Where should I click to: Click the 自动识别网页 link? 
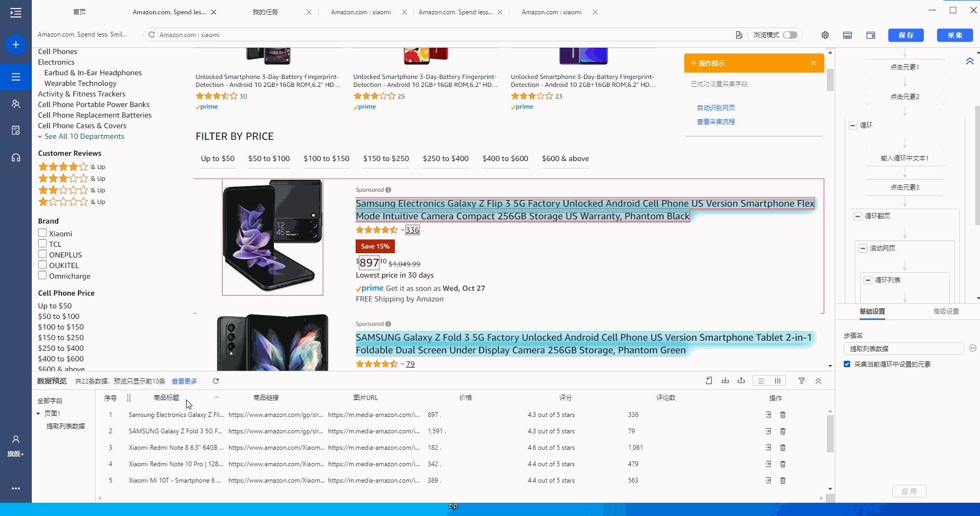pos(716,108)
